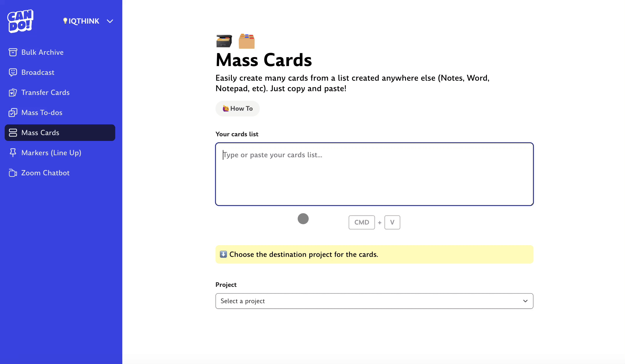Viewport: 625px width, 364px height.
Task: Click the paste shortcut V key hint
Action: 392,222
